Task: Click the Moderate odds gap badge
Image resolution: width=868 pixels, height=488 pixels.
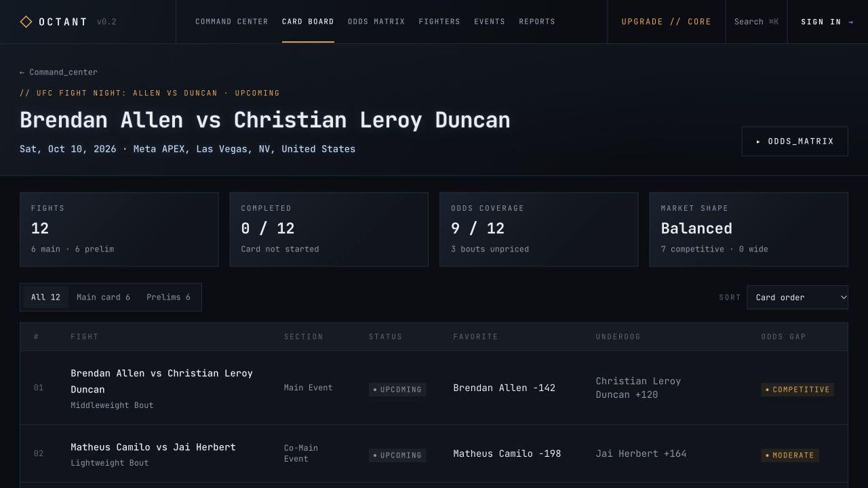Action: point(790,455)
